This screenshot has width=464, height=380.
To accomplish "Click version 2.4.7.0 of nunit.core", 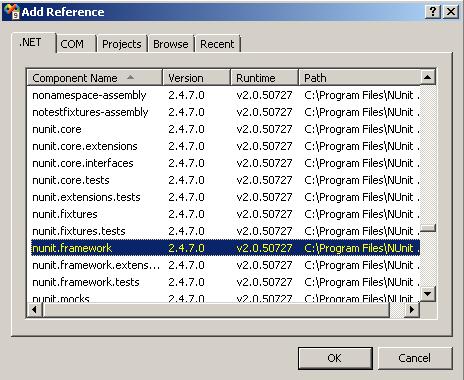I will click(x=186, y=129).
